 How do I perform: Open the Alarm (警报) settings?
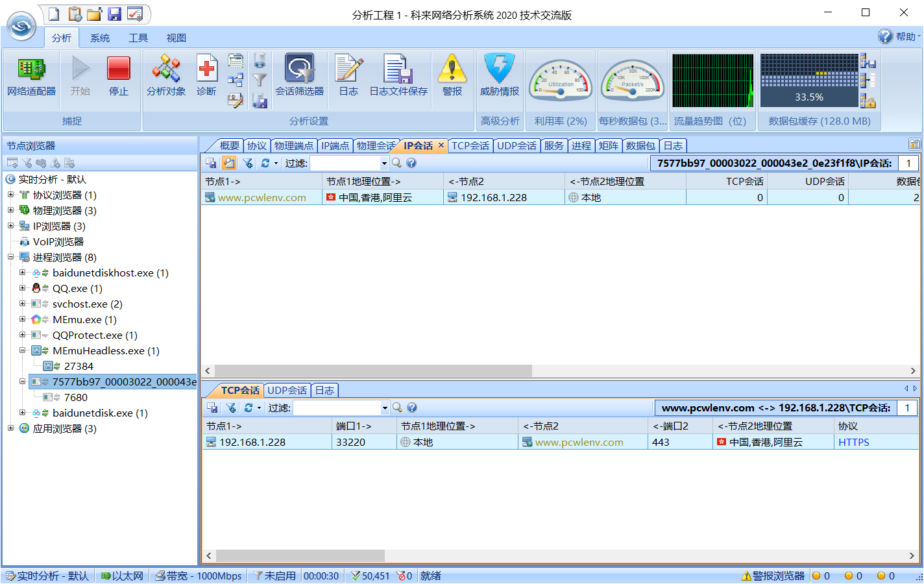pos(452,77)
